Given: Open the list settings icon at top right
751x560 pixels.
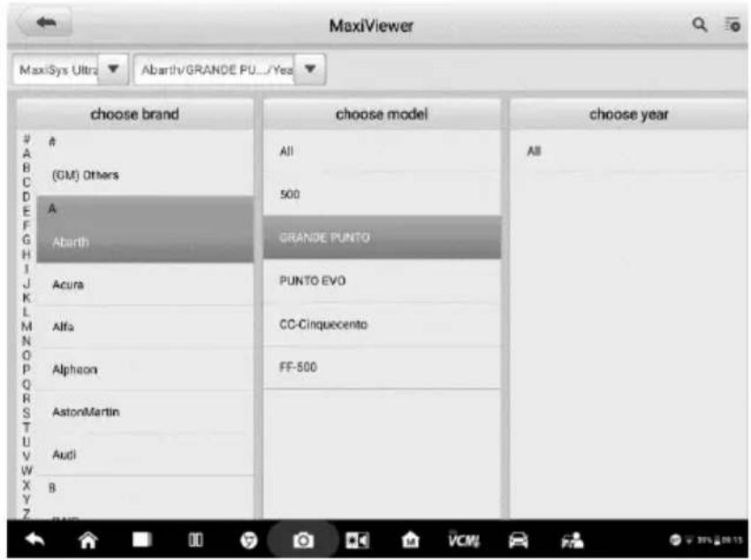Looking at the screenshot, I should point(732,24).
